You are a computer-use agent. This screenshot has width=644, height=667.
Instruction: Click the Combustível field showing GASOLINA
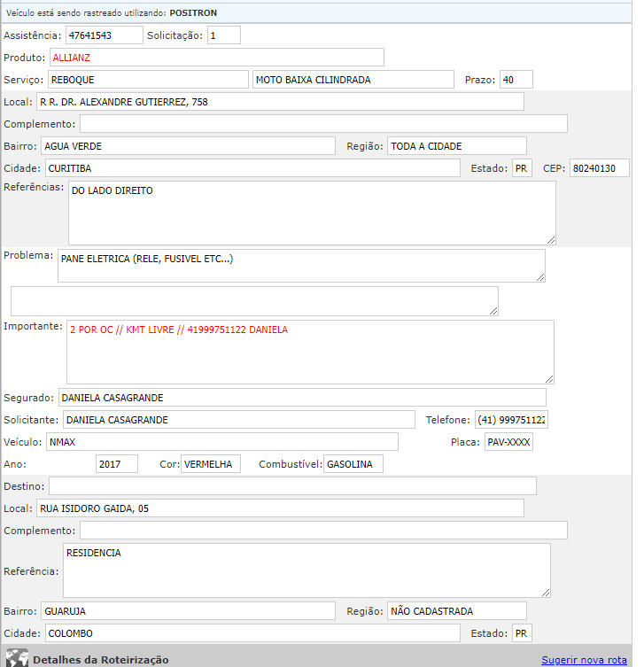click(x=353, y=464)
